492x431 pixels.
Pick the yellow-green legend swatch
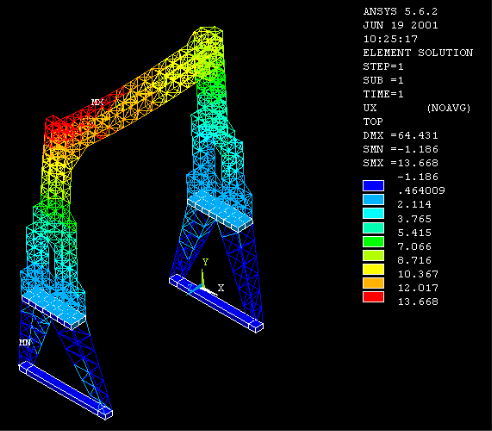coord(373,255)
